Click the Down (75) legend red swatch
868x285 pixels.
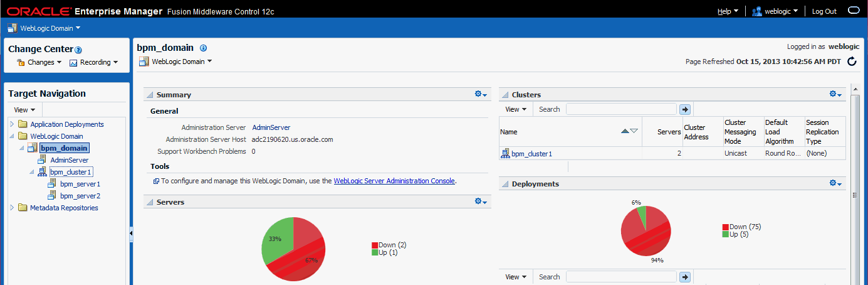point(725,227)
